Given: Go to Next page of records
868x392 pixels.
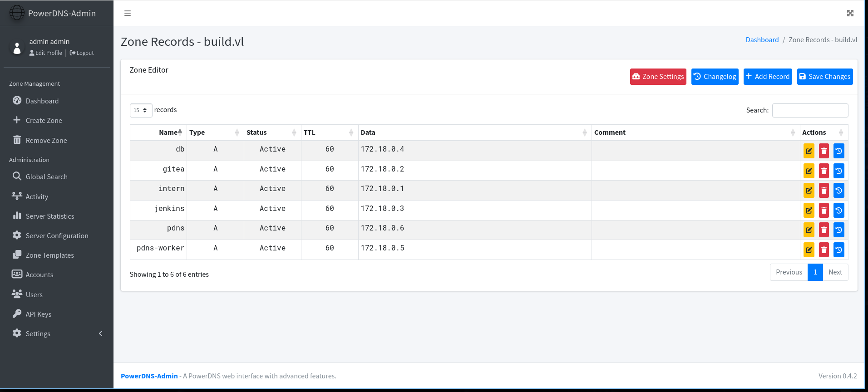Looking at the screenshot, I should click(x=835, y=272).
